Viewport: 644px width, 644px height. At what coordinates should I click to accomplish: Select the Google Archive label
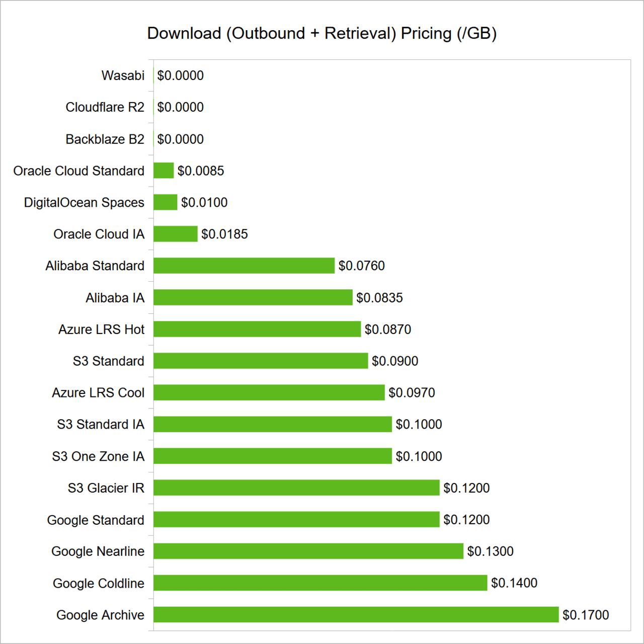(x=100, y=615)
